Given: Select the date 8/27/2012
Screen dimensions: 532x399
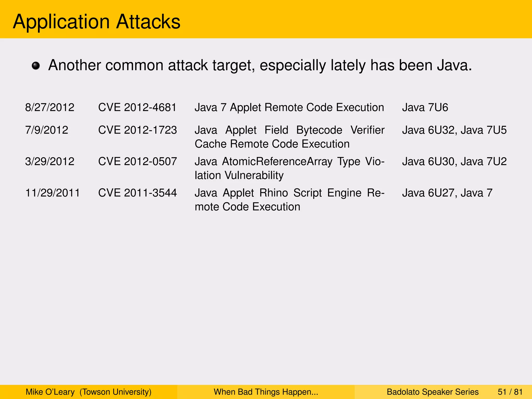Looking at the screenshot, I should [50, 107].
